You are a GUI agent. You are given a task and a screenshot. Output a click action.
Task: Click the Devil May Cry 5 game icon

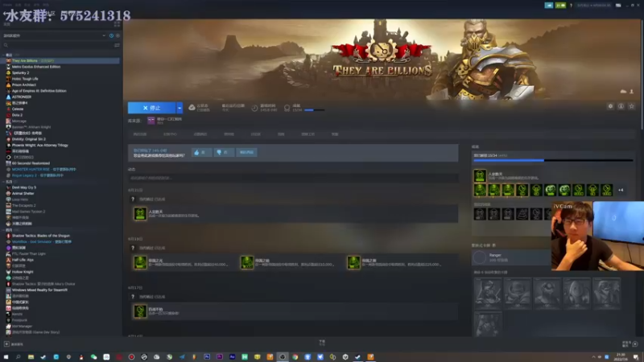click(8, 187)
